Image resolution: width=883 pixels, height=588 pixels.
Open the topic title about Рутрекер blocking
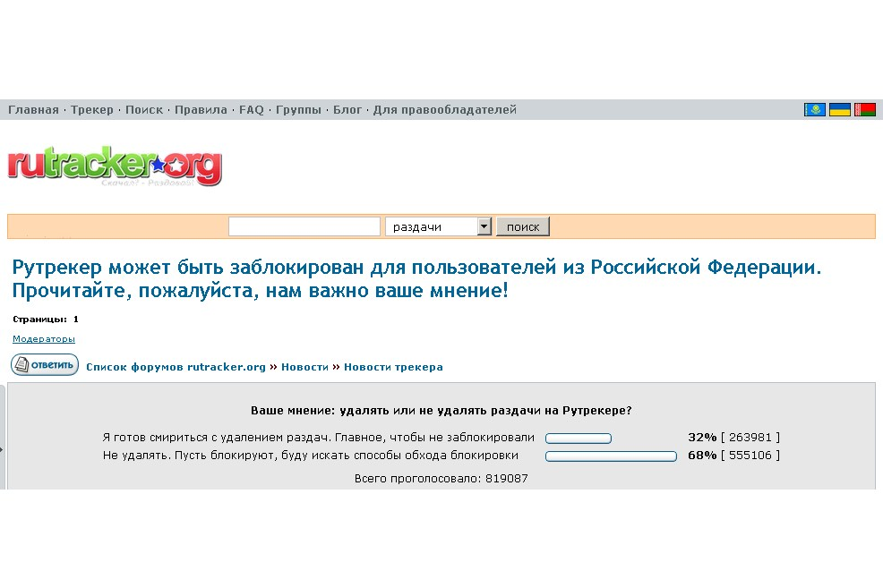pyautogui.click(x=416, y=278)
